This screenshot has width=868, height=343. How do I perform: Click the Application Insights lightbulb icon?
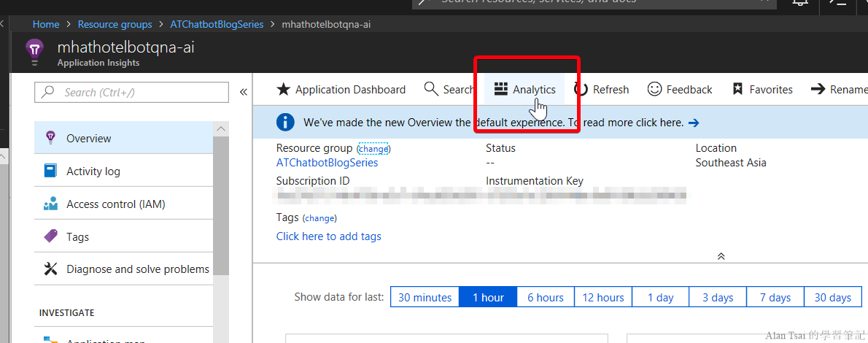(x=35, y=52)
